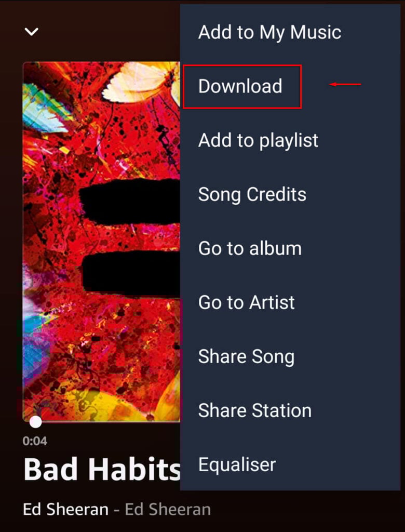Click the playback progress slider handle

pos(36,422)
